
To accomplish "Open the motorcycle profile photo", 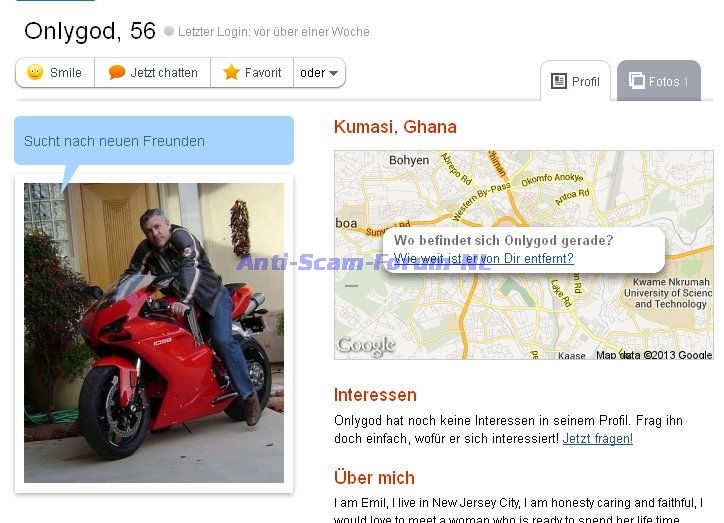I will [x=154, y=333].
